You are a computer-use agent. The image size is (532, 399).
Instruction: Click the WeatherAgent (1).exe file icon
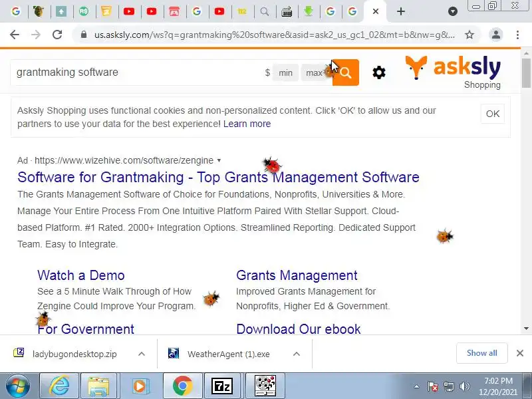tap(174, 353)
